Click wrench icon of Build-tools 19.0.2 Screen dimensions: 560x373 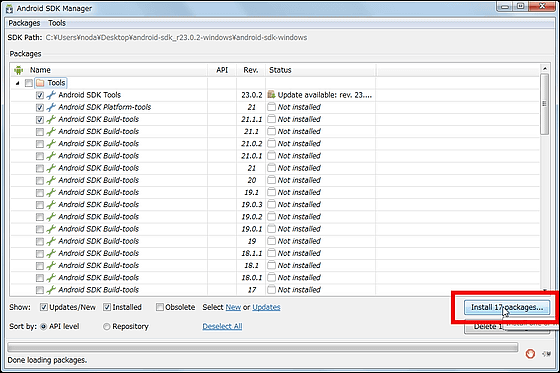pyautogui.click(x=51, y=217)
